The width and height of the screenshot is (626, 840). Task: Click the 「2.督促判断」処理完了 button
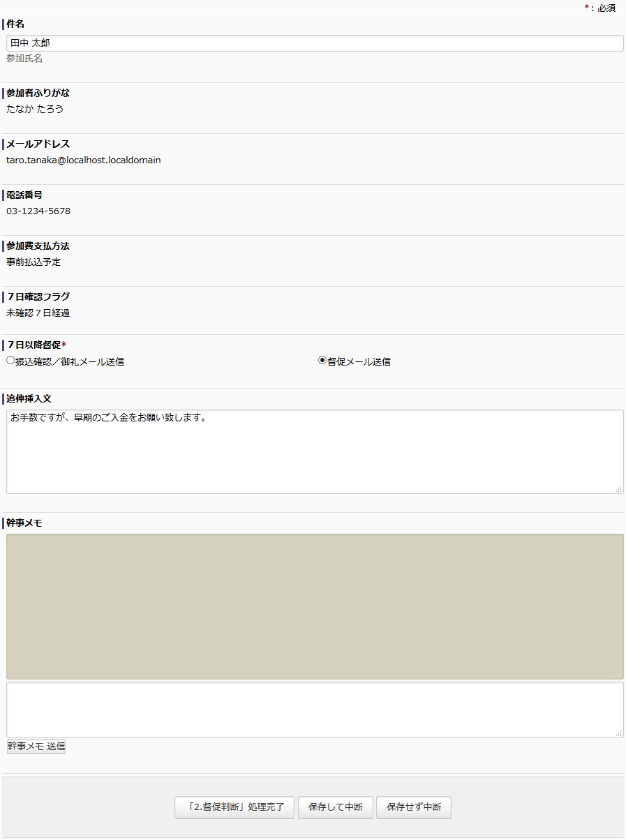[x=234, y=807]
